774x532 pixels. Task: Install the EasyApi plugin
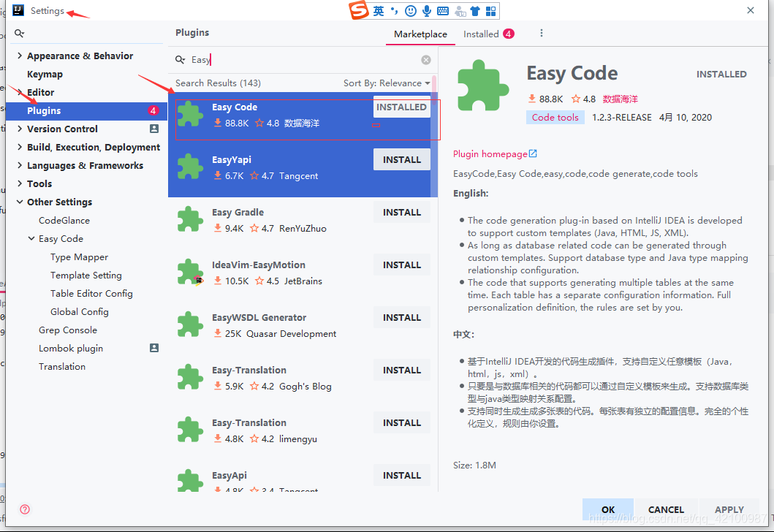(402, 475)
